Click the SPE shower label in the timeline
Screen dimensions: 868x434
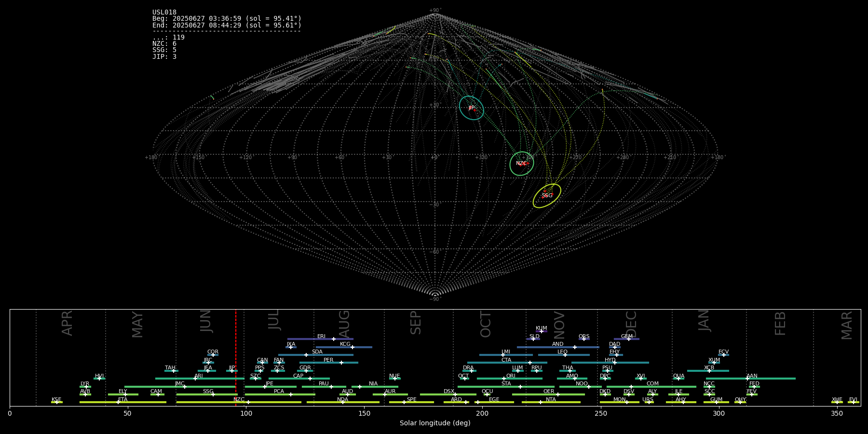coord(411,400)
